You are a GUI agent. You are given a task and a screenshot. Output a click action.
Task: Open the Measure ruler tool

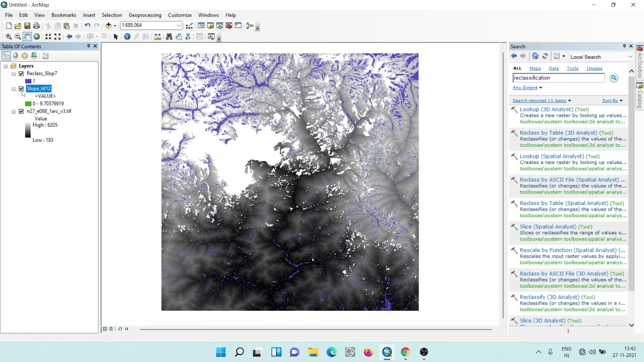click(x=157, y=37)
